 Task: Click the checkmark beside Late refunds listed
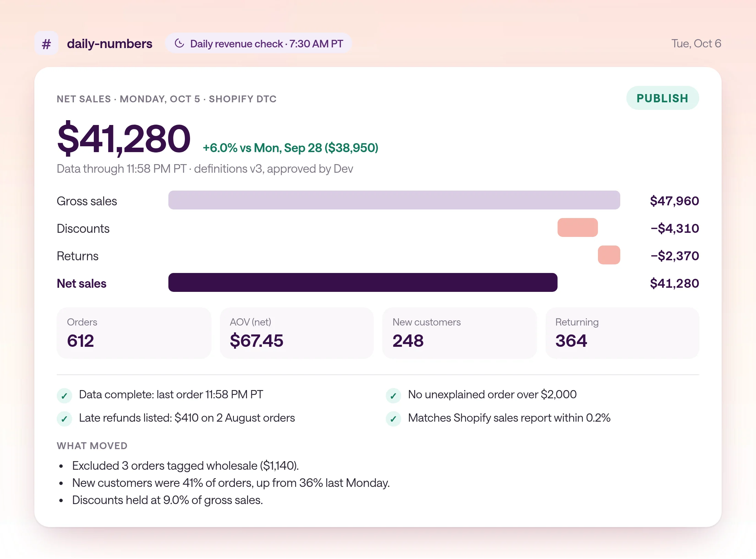pos(64,419)
